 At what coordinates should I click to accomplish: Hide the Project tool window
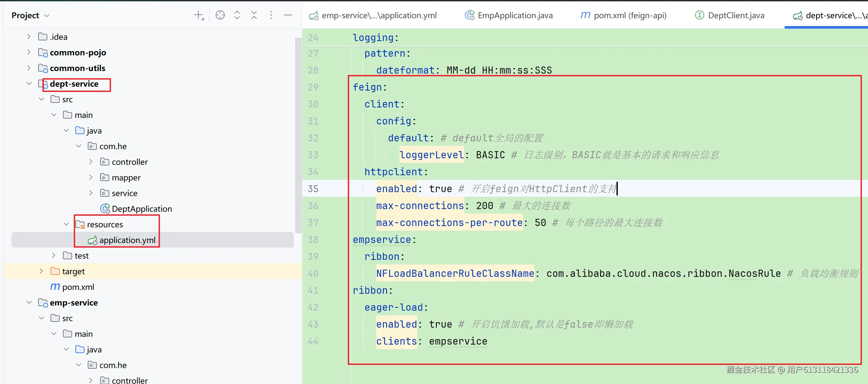pyautogui.click(x=288, y=15)
